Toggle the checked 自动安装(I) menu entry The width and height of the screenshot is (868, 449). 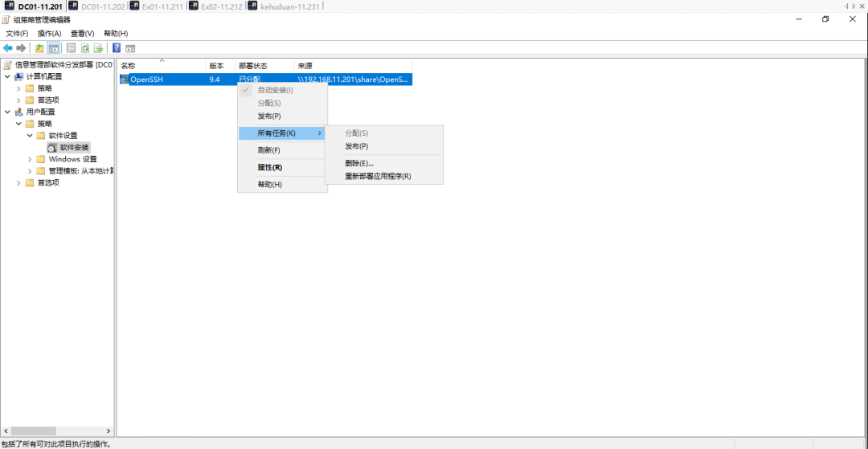point(282,90)
